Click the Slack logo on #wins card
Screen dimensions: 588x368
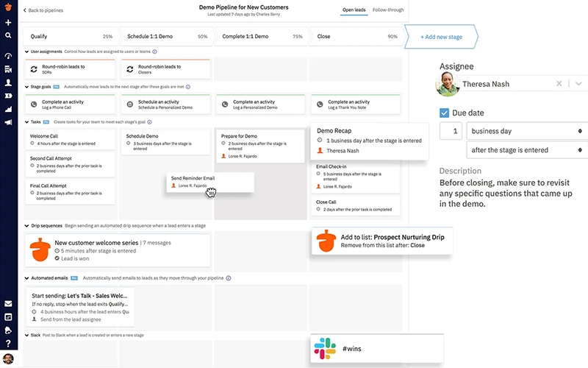pyautogui.click(x=325, y=348)
